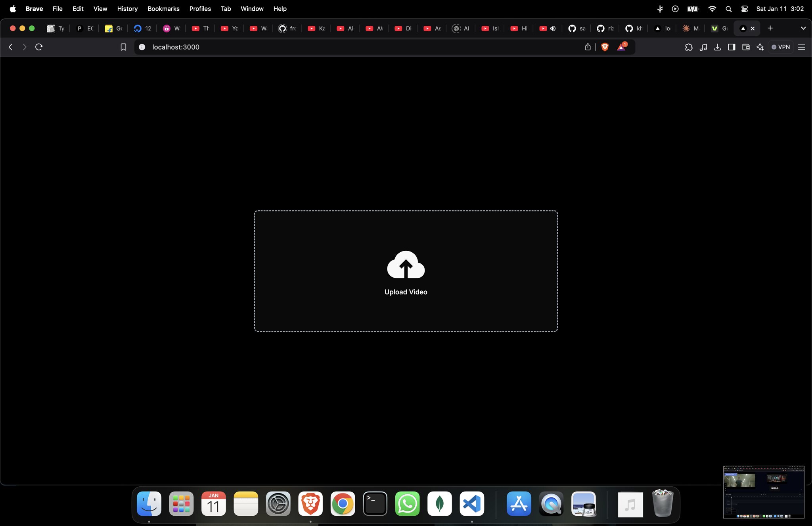The height and width of the screenshot is (526, 812).
Task: View site information icon beside URL
Action: point(142,47)
